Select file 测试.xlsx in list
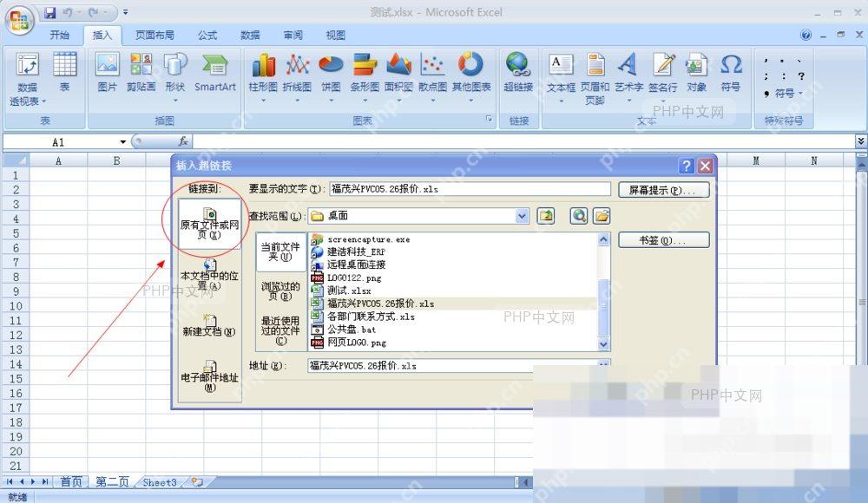Screen dimensions: 868x503 tap(349, 291)
